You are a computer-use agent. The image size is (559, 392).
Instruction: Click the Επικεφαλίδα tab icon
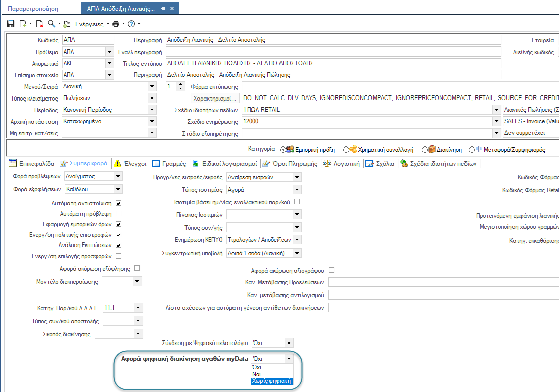point(13,163)
